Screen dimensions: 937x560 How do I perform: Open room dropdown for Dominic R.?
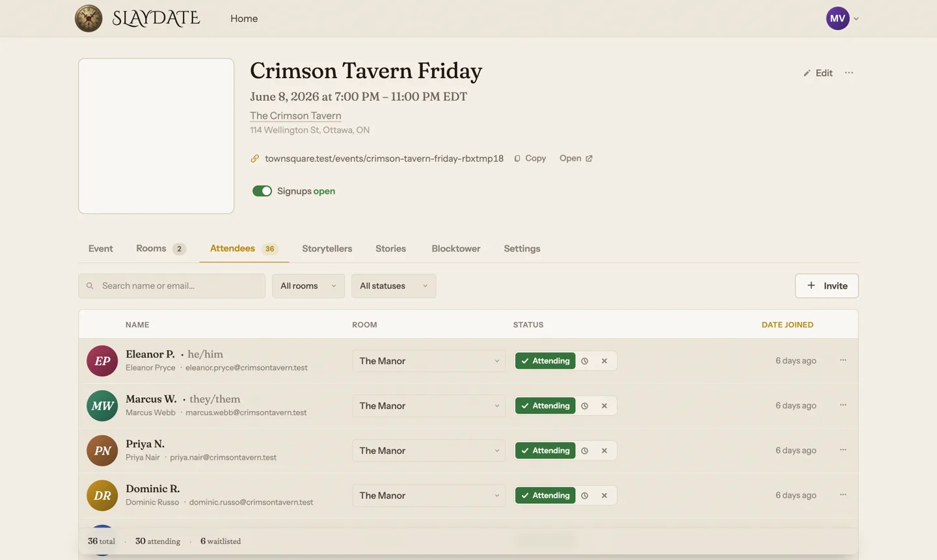(x=429, y=496)
